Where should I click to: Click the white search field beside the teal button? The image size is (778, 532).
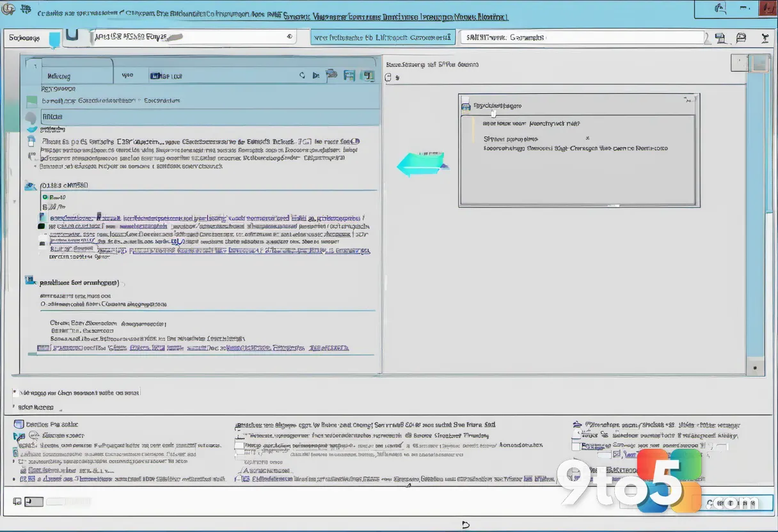(582, 38)
